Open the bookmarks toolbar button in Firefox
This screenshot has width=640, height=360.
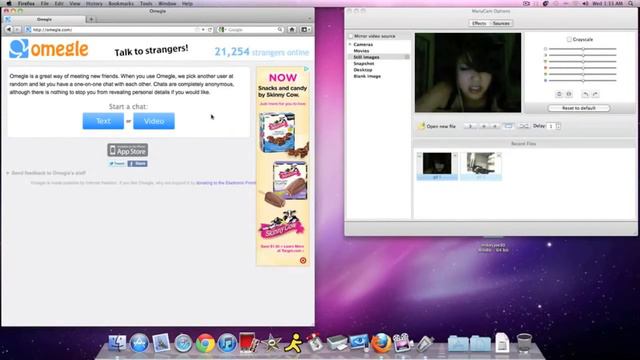[305, 29]
